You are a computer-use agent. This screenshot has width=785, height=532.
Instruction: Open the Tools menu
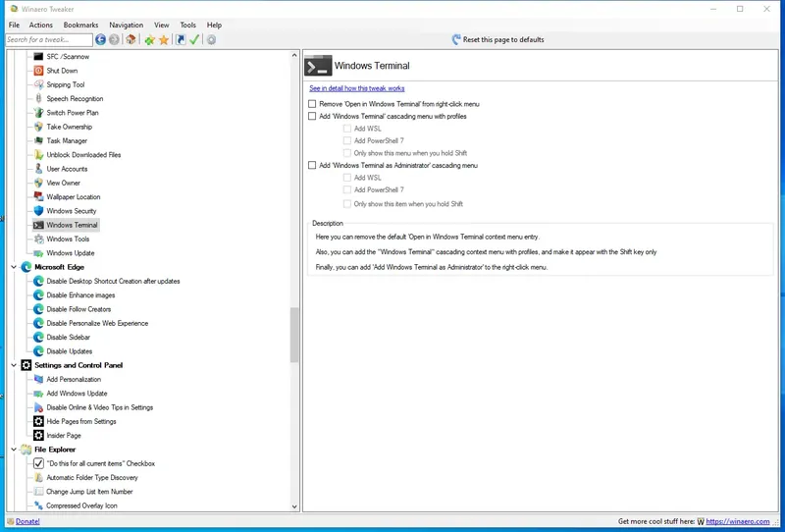(x=187, y=25)
